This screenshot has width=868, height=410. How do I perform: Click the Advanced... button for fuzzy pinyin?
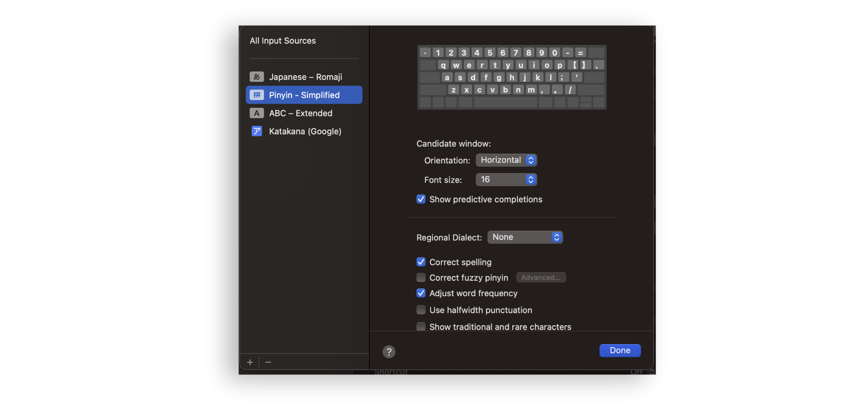click(541, 278)
